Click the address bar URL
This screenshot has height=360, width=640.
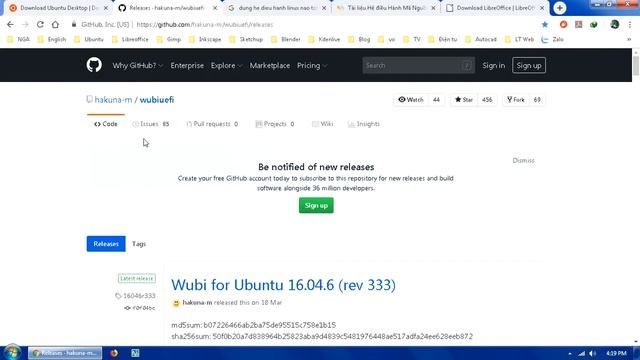(205, 24)
